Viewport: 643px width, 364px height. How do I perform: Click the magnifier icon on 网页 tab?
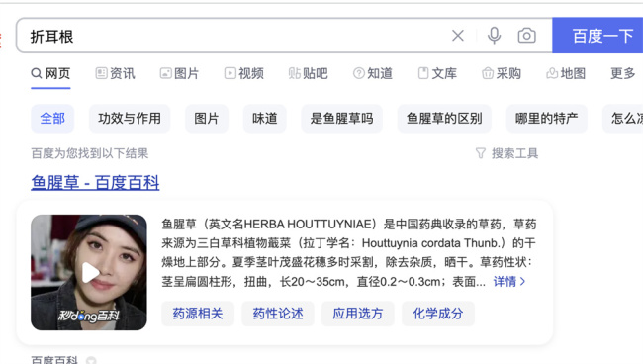(x=37, y=74)
